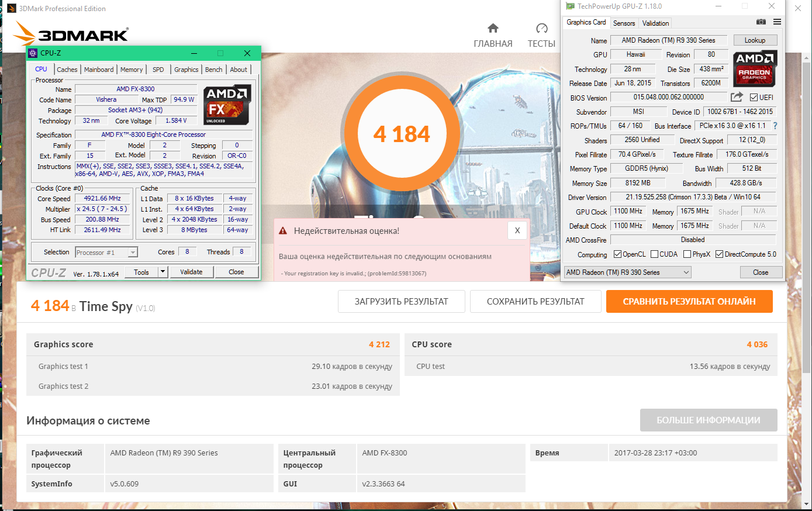Click the GPU-Z Name field 'AMD Radeon (TM) R9 390 Series'
This screenshot has width=812, height=511.
[x=669, y=40]
